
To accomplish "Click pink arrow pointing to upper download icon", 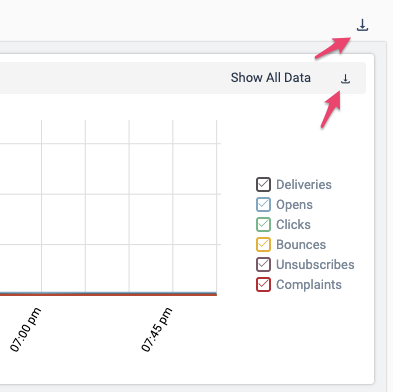I will [x=333, y=48].
